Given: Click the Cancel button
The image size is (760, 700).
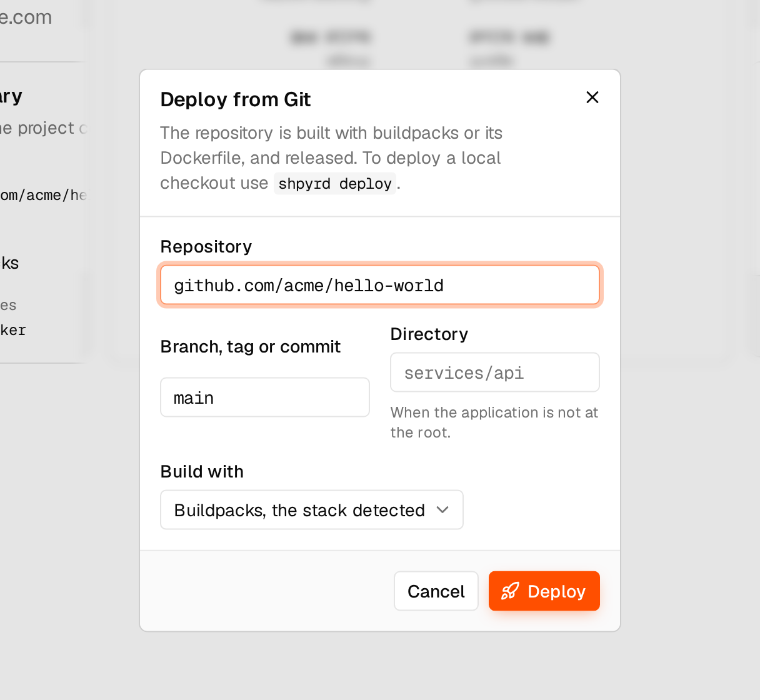Looking at the screenshot, I should point(436,591).
